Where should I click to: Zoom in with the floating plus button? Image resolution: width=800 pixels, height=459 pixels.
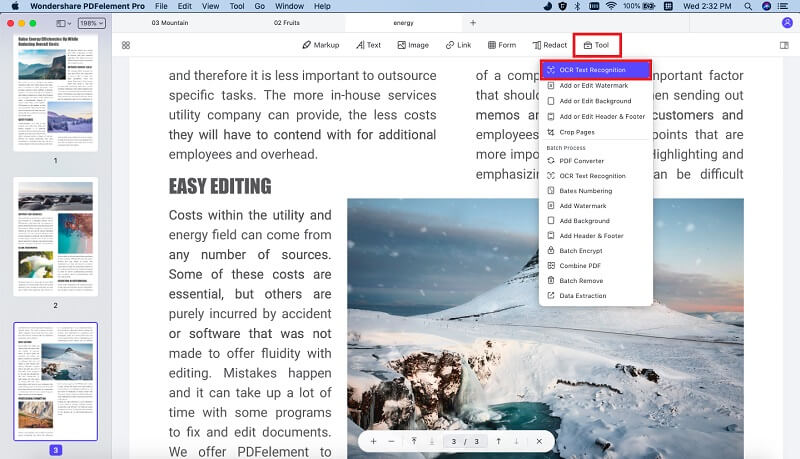[x=373, y=442]
